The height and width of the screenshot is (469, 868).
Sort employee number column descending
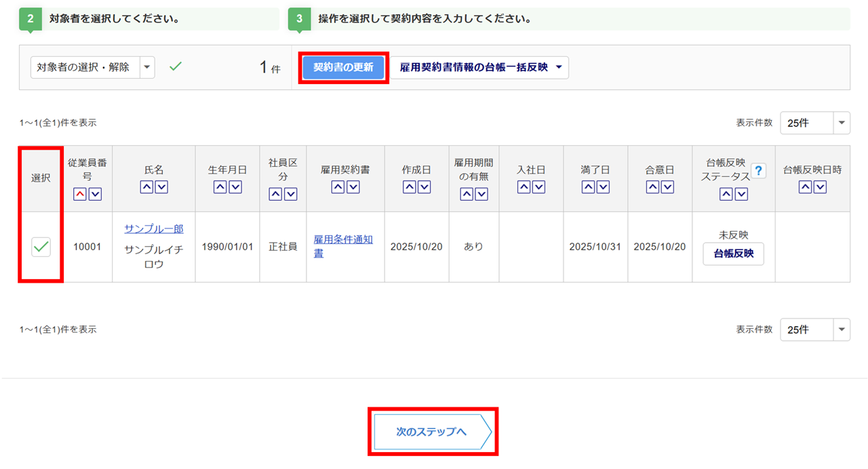tap(95, 195)
